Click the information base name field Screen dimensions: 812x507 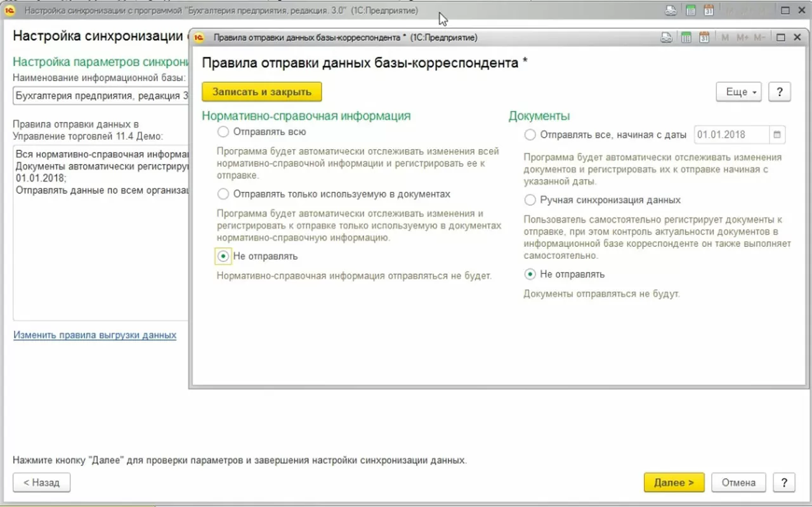click(x=101, y=96)
